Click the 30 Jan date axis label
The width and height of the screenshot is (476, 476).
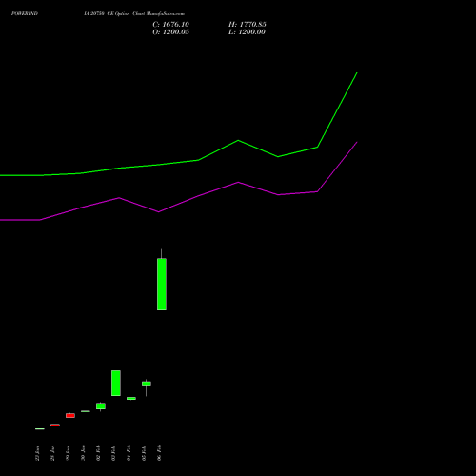point(83,453)
